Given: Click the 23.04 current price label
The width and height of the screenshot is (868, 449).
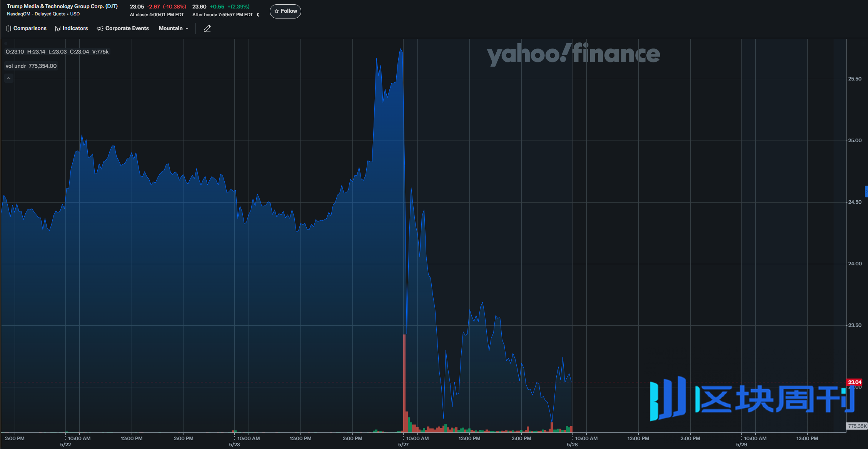Looking at the screenshot, I should tap(854, 382).
